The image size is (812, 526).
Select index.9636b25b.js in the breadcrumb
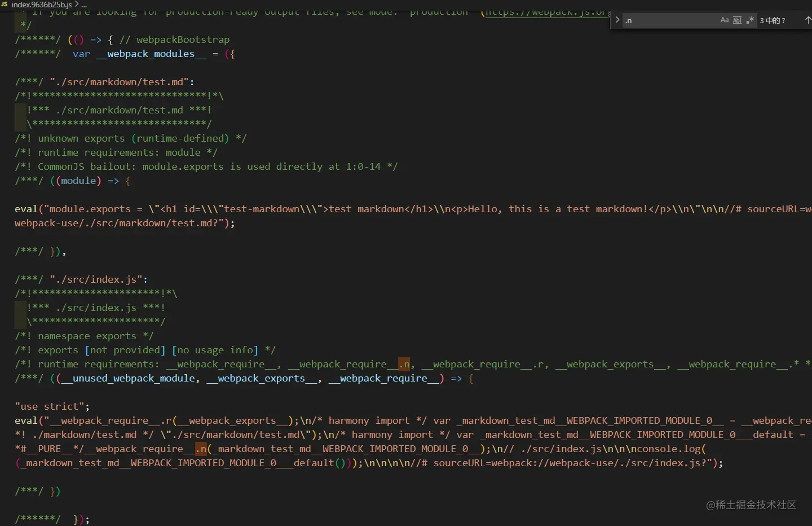[x=41, y=4]
